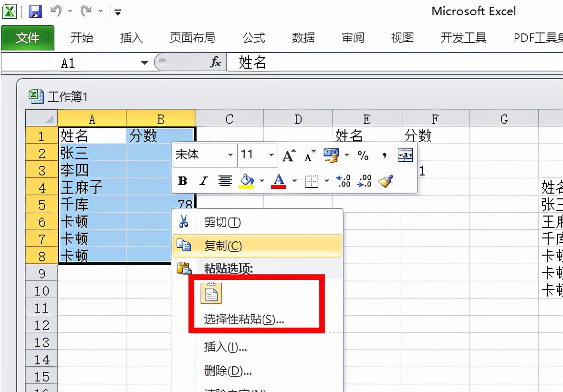
Task: Toggle italic in mini toolbar
Action: click(x=204, y=181)
